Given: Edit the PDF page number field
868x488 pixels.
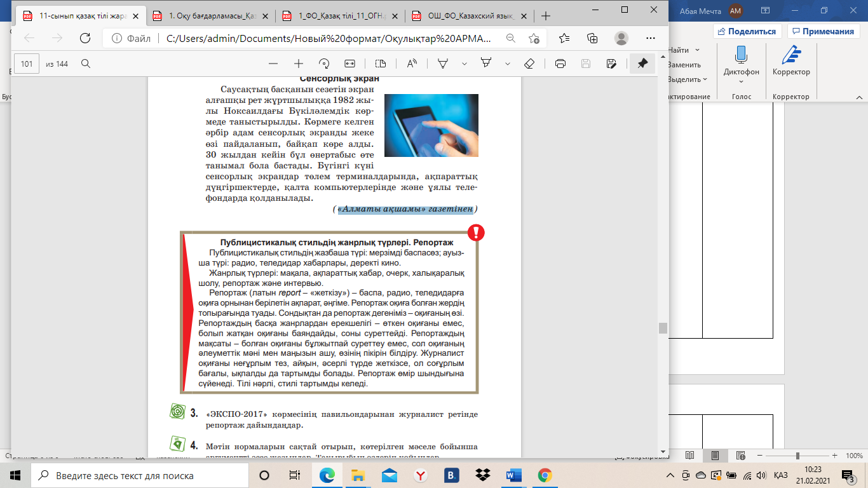Looking at the screenshot, I should pyautogui.click(x=27, y=64).
